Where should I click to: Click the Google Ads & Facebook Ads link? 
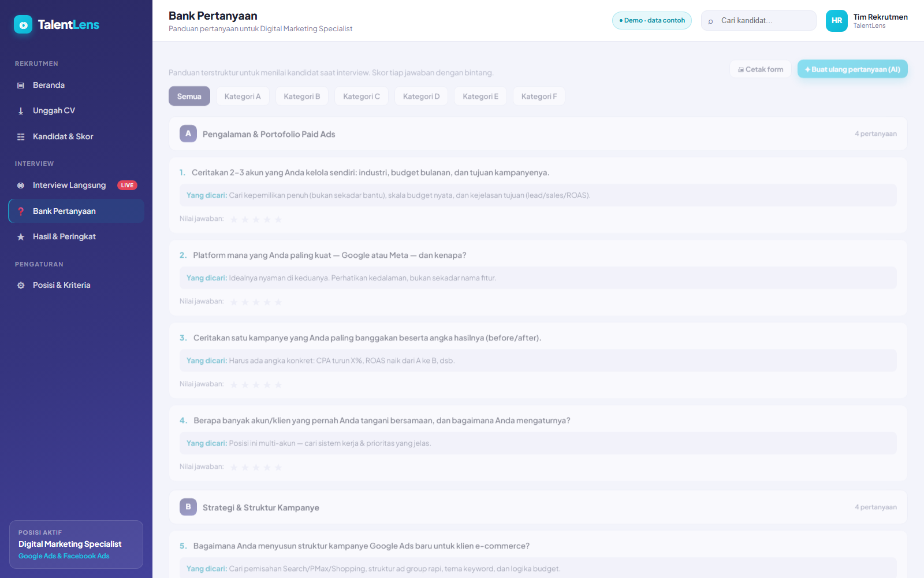pos(64,556)
